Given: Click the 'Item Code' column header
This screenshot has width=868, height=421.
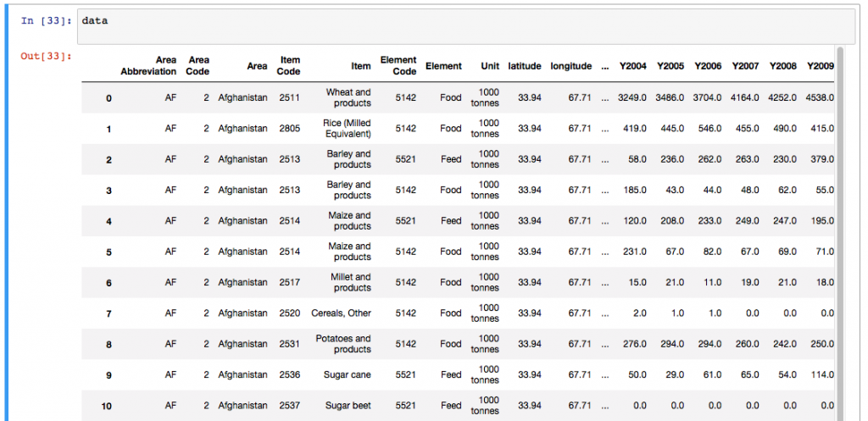Looking at the screenshot, I should 288,66.
